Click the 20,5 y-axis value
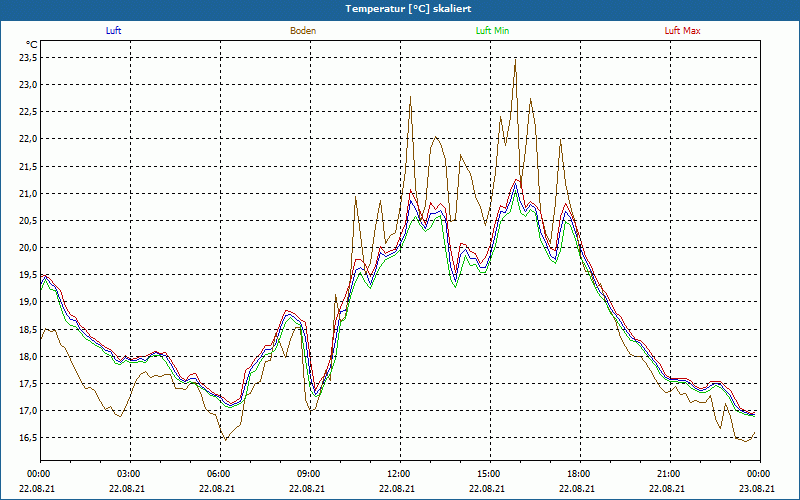The image size is (800, 500). pyautogui.click(x=28, y=220)
